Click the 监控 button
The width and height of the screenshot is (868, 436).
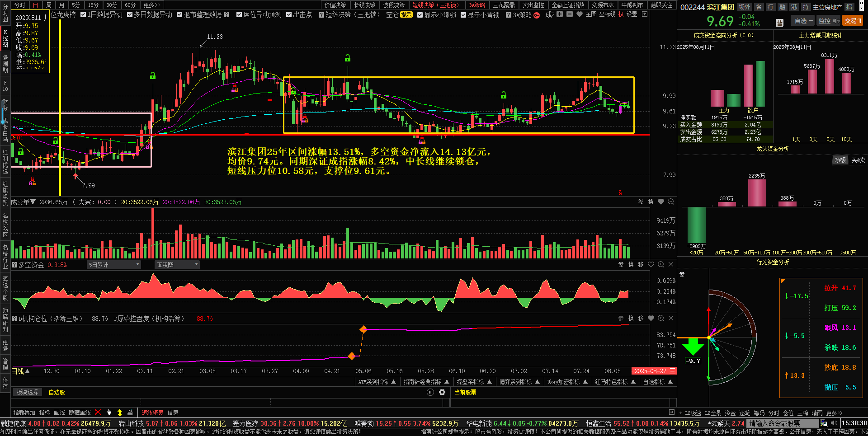coord(828,21)
